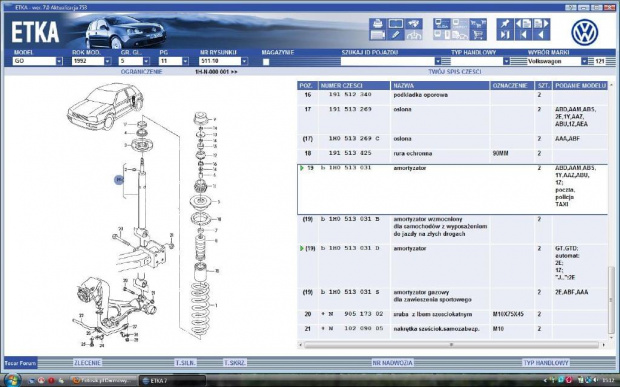The width and height of the screenshot is (620, 387).
Task: Click ZLECENIE in the bottom bar
Action: 87,362
